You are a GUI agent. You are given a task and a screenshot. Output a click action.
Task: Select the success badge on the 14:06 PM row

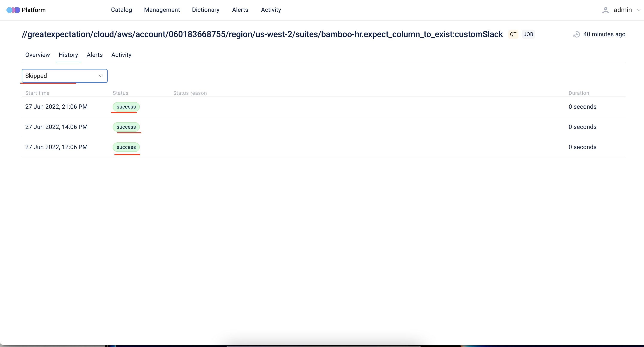point(126,127)
